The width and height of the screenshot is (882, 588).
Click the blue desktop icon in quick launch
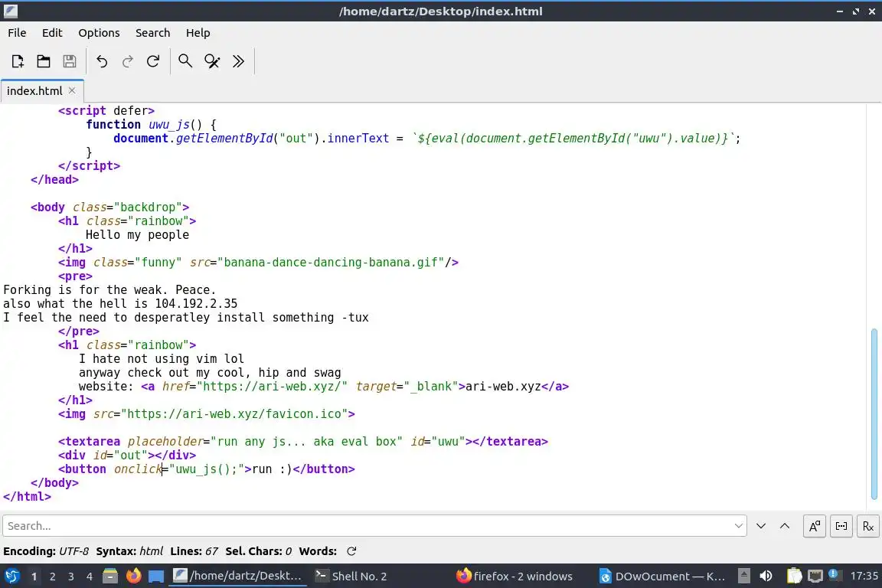156,576
